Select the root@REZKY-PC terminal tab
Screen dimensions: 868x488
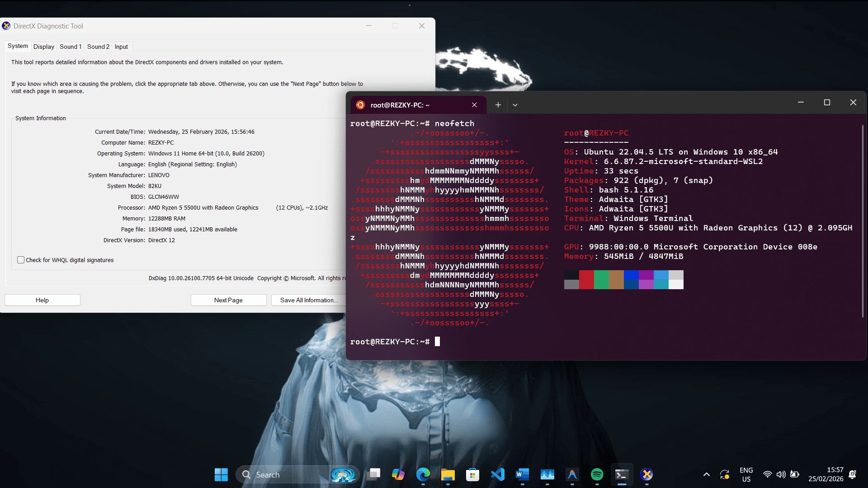pos(418,105)
